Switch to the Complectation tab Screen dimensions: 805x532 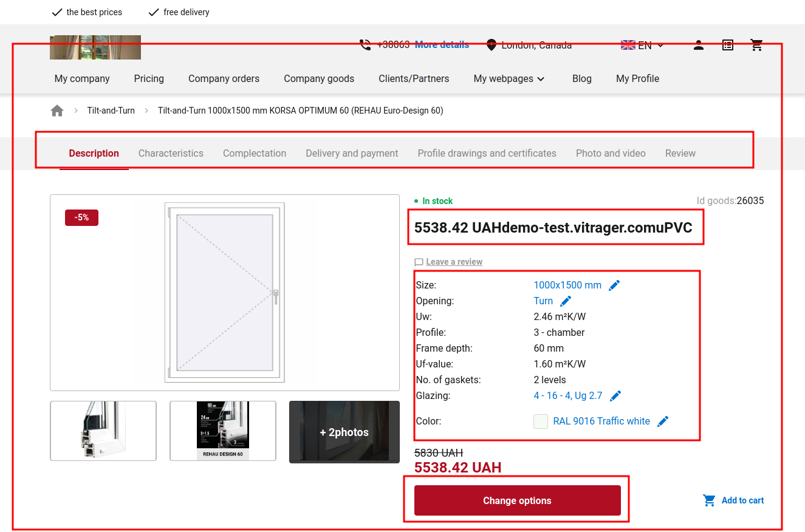click(255, 153)
